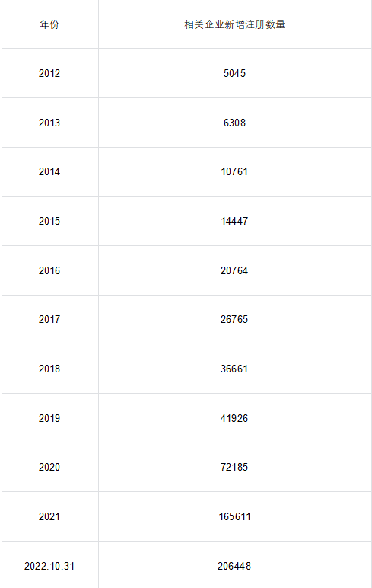Select the 6308 value cell

pyautogui.click(x=235, y=123)
